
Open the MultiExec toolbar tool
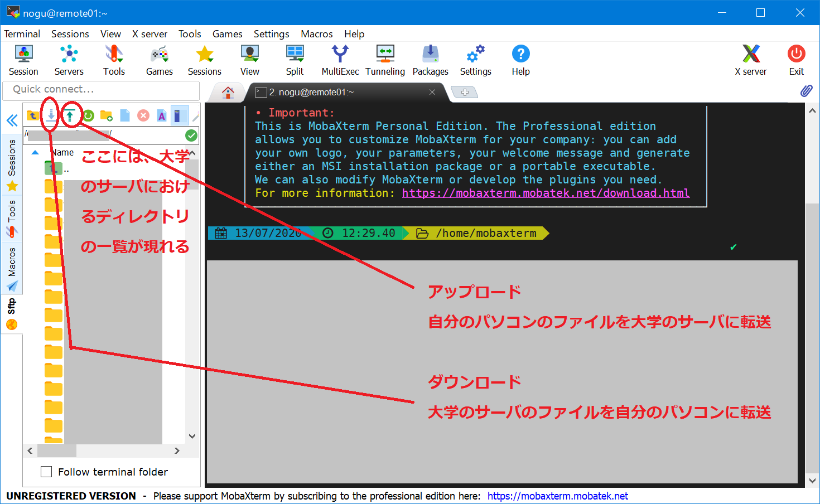tap(340, 60)
